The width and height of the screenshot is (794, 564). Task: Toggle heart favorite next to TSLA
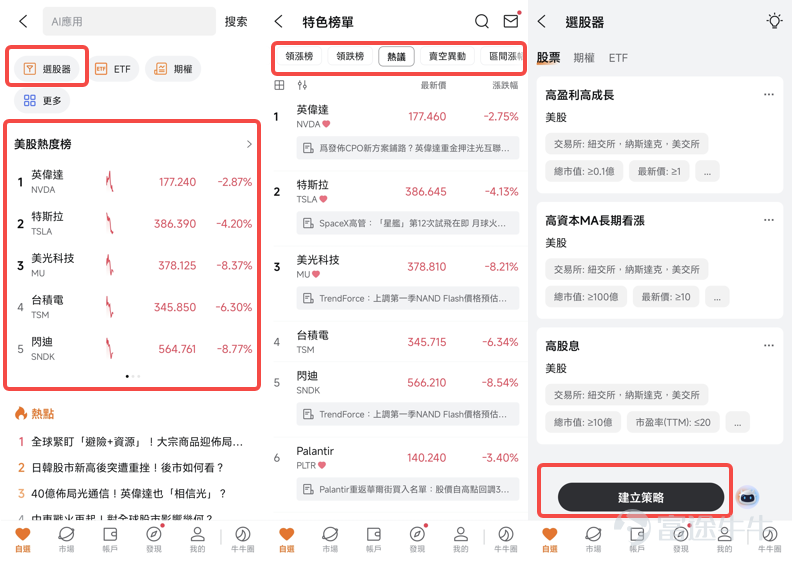[323, 199]
